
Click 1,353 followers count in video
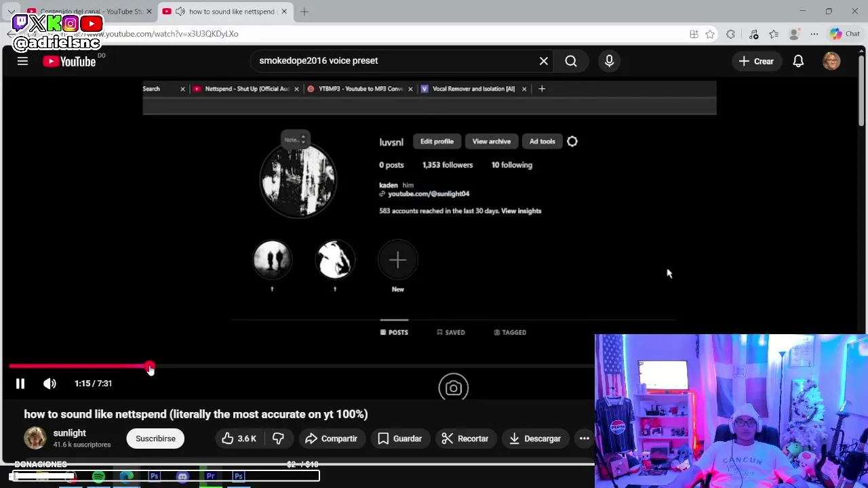(448, 165)
